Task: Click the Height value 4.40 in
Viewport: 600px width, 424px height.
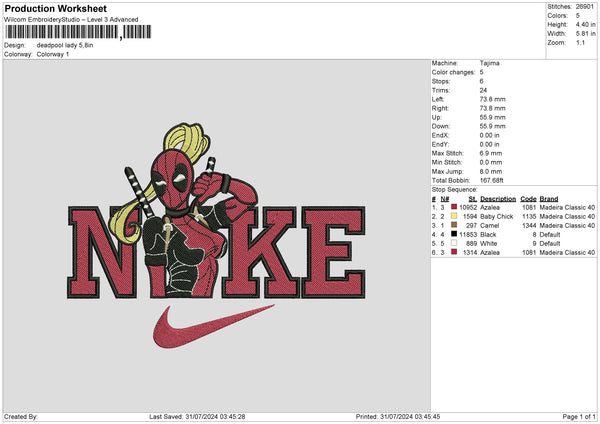Action: point(585,24)
